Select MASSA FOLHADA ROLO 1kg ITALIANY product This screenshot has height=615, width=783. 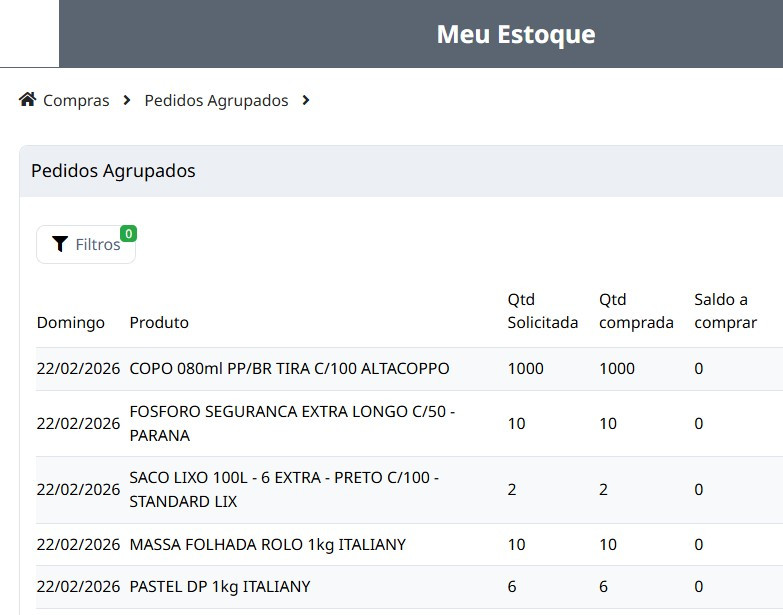click(x=268, y=544)
